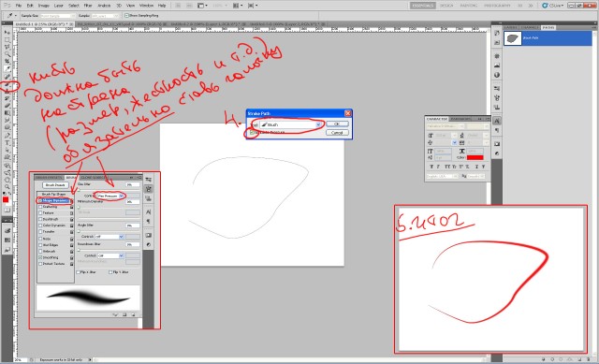Open the arrange documents dropdown in top bar
599x364 pixels.
point(238,6)
